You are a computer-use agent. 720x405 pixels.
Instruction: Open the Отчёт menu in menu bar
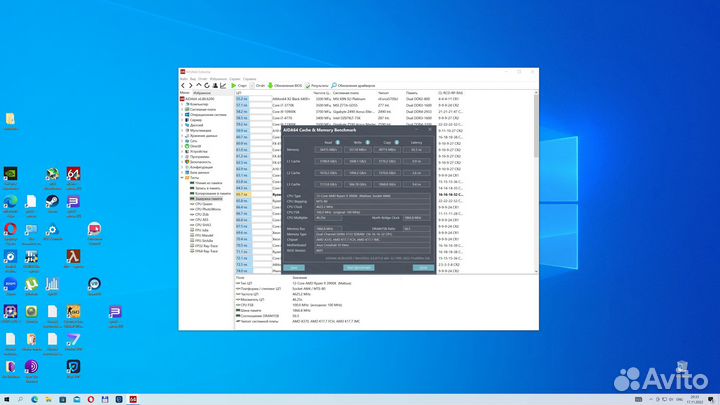tap(202, 79)
